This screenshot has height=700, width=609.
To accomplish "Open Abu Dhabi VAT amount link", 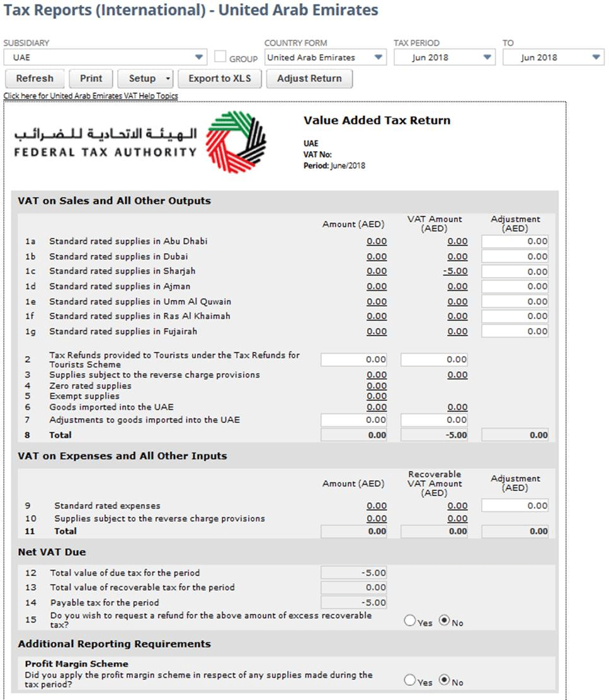I will coord(457,242).
